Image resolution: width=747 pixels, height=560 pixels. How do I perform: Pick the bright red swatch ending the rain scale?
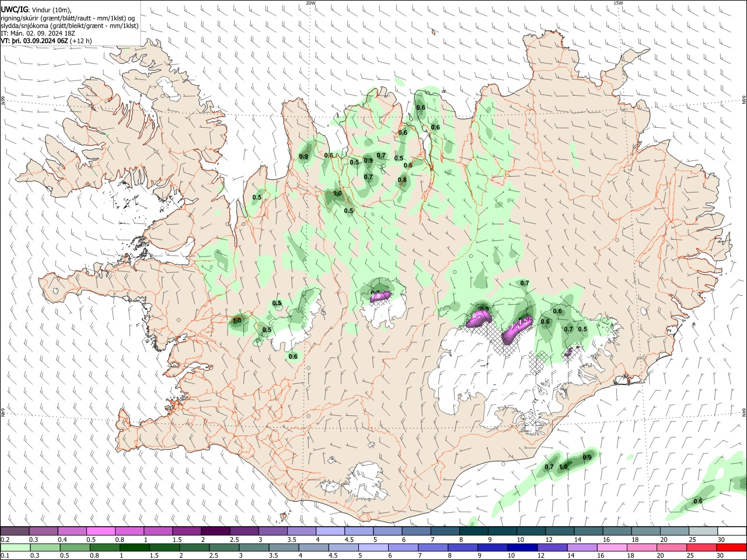732,548
